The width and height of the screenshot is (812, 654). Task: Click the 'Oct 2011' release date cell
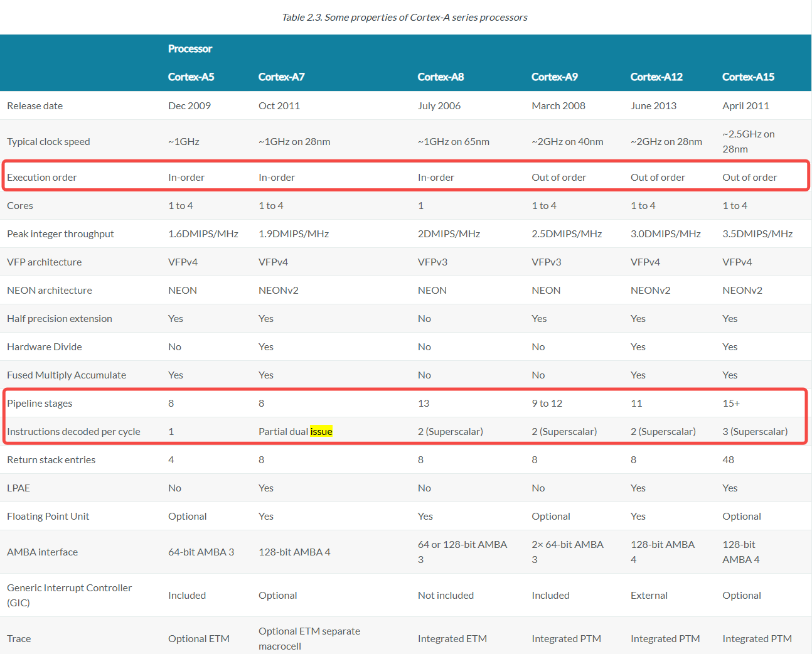[279, 106]
